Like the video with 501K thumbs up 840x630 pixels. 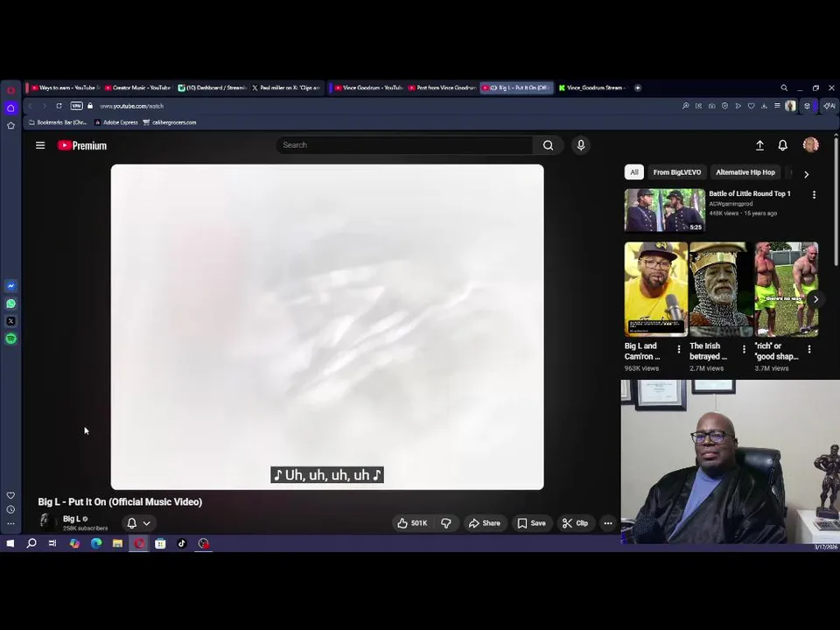[x=412, y=523]
